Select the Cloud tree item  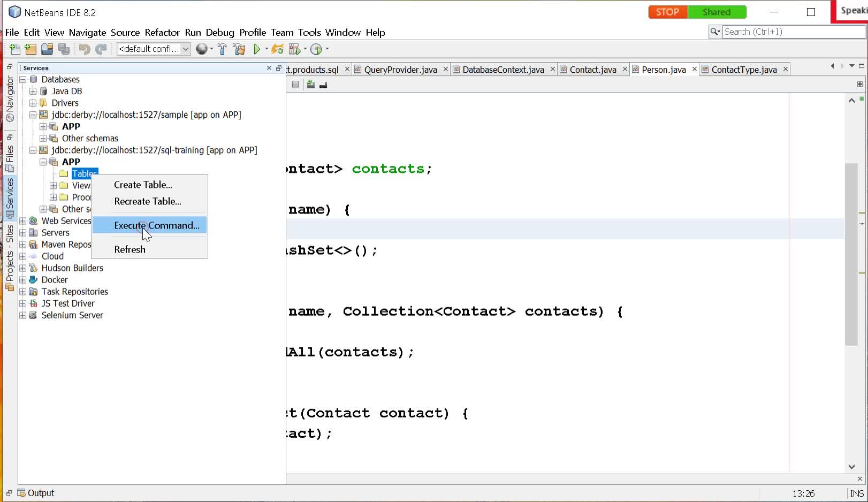(52, 256)
